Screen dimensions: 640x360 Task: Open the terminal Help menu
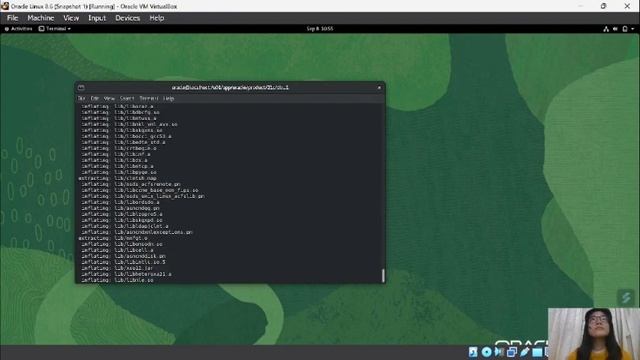tap(169, 98)
